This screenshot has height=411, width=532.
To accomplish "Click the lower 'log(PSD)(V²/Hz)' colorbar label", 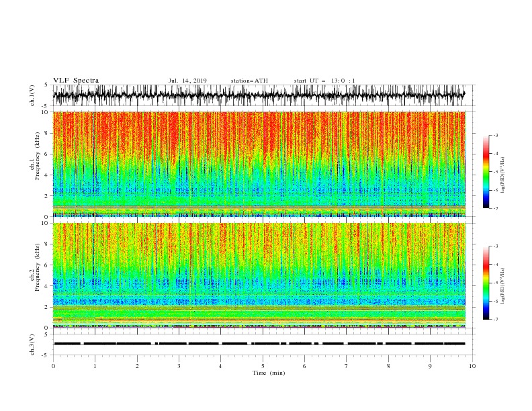I will pyautogui.click(x=502, y=285).
